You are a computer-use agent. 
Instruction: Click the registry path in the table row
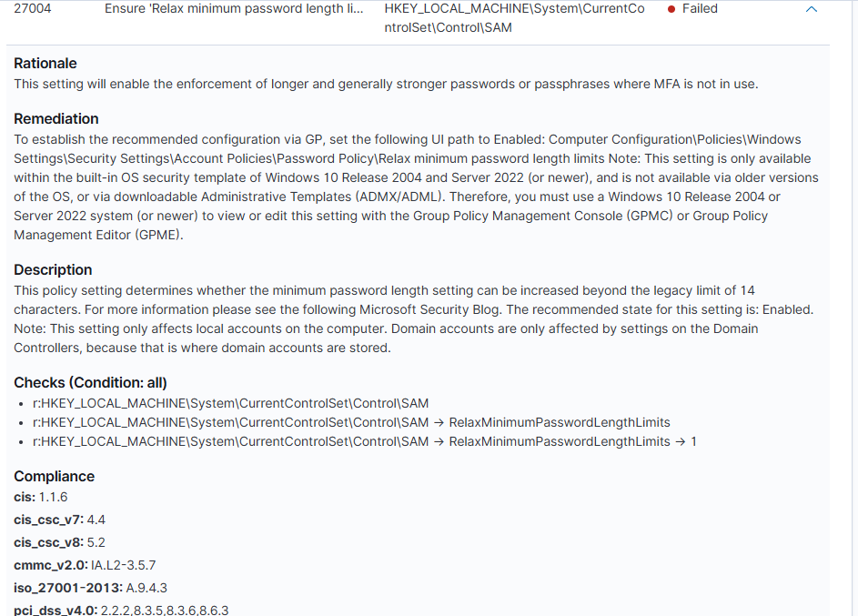[x=514, y=18]
